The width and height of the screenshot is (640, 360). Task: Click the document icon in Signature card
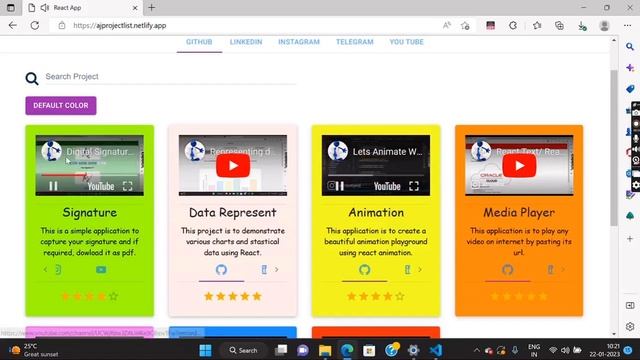pos(58,269)
